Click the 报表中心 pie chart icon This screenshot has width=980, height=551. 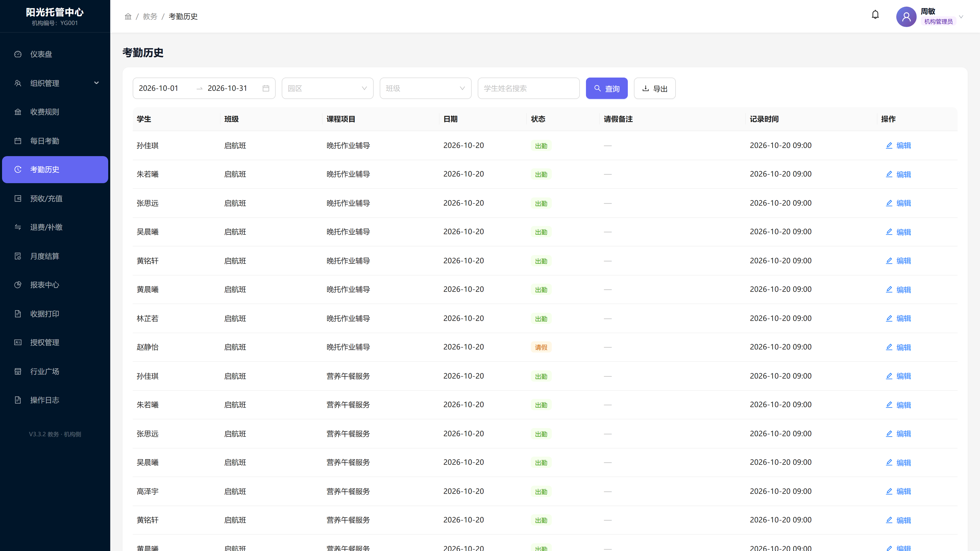point(18,285)
